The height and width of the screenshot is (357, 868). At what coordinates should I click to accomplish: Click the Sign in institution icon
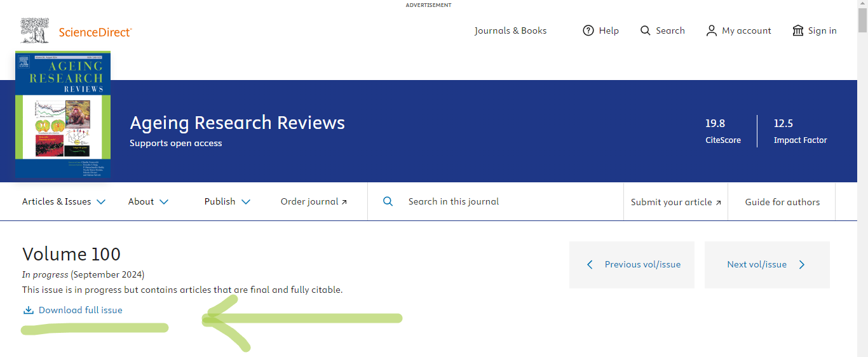pyautogui.click(x=798, y=30)
